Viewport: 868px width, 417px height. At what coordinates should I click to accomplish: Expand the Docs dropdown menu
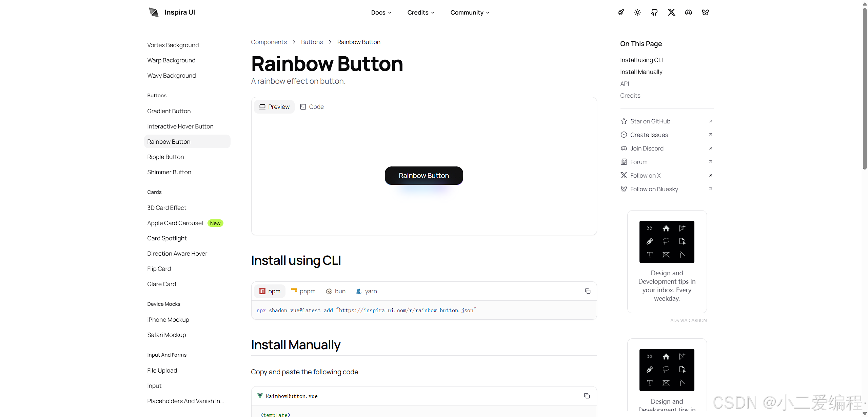[x=381, y=13]
